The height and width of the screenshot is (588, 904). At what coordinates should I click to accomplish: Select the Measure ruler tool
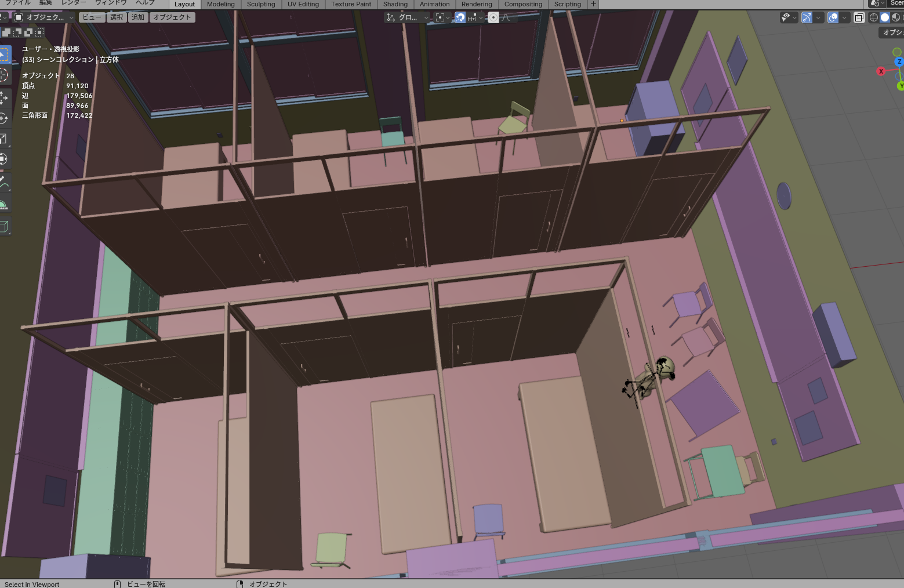point(3,205)
